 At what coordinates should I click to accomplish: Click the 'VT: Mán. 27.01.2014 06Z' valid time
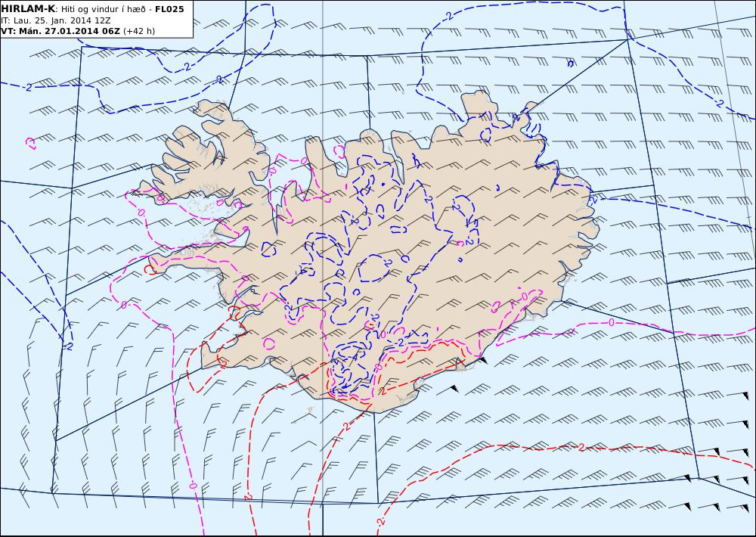pyautogui.click(x=60, y=31)
